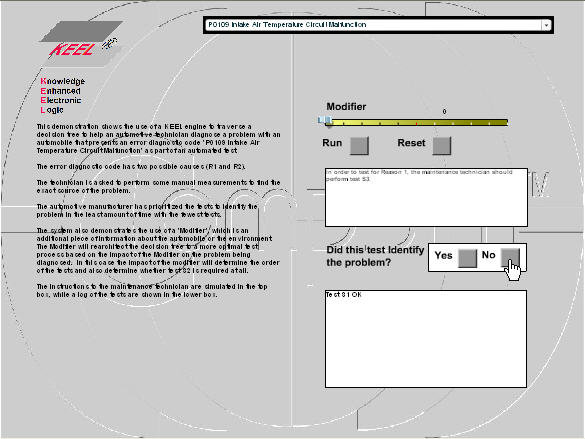Click the 'Knowledge' heading word
The image size is (585, 439).
63,81
